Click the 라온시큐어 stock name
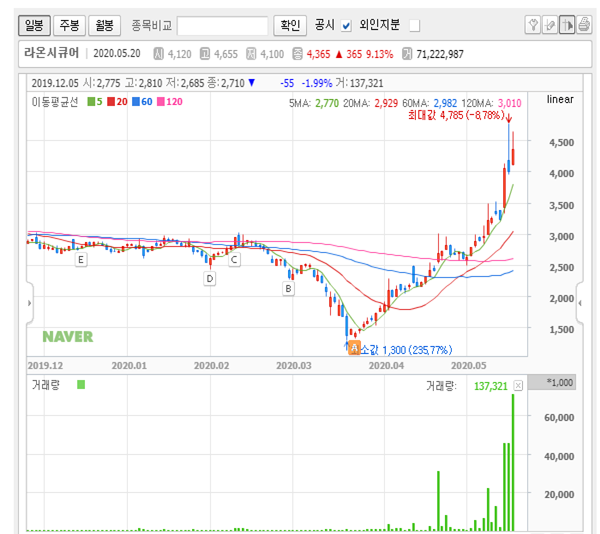The image size is (600, 534). coord(52,53)
